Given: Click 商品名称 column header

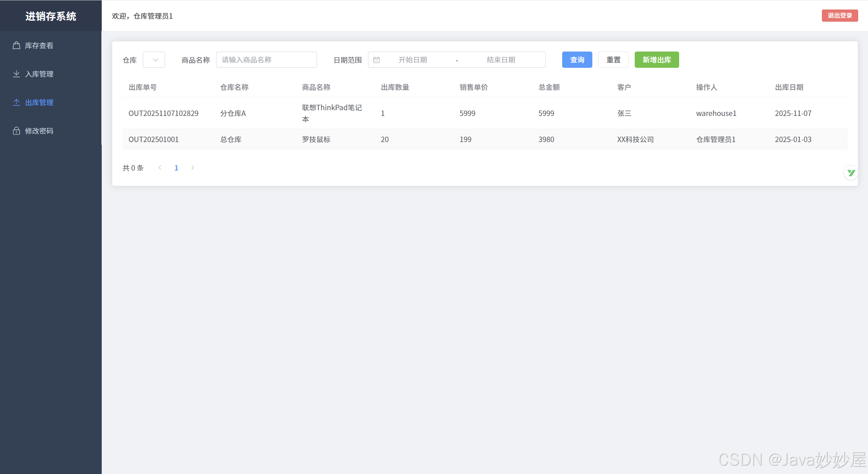Looking at the screenshot, I should (x=316, y=87).
